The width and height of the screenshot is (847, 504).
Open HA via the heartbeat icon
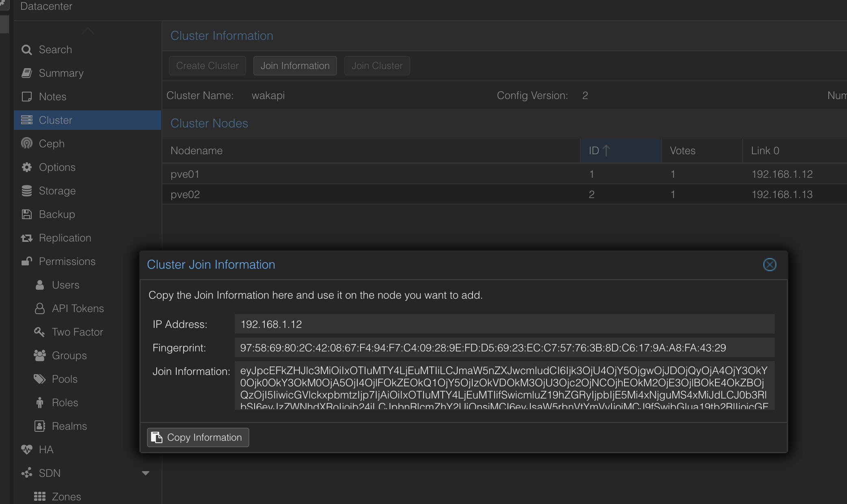pos(27,450)
